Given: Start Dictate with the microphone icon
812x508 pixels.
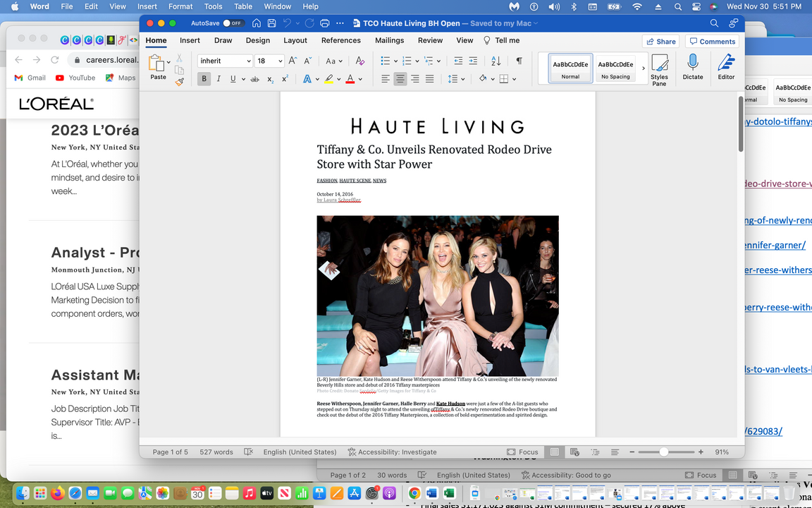Looking at the screenshot, I should click(x=692, y=67).
